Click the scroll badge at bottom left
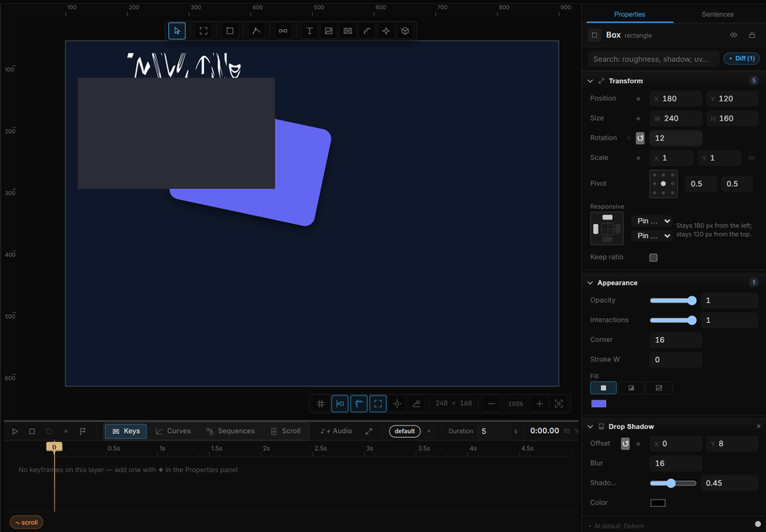 point(27,522)
